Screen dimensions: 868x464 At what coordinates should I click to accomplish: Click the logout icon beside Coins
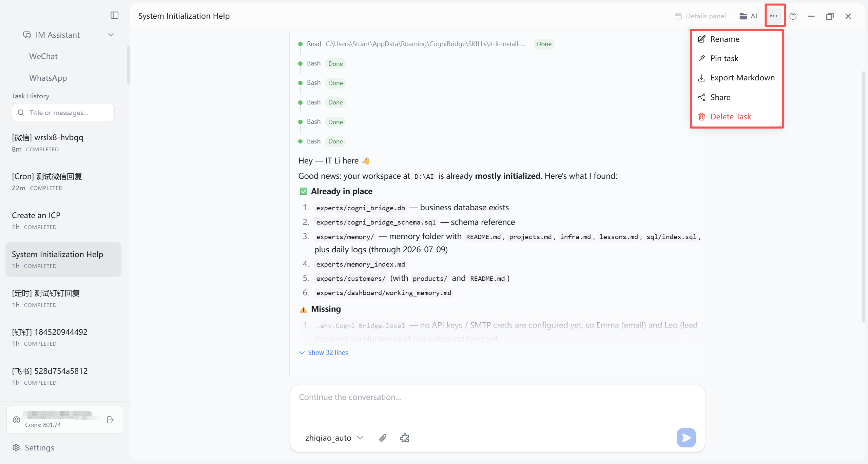coord(110,420)
